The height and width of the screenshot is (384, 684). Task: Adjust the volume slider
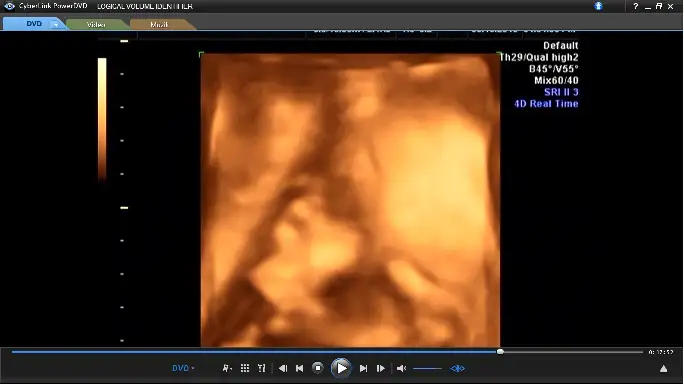(427, 369)
